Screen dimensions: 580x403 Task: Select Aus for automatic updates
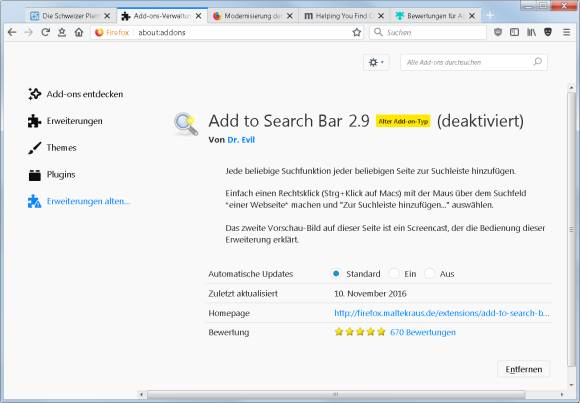point(430,273)
